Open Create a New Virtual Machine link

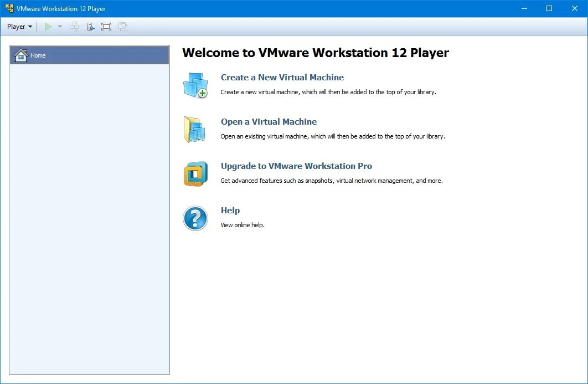(x=282, y=77)
